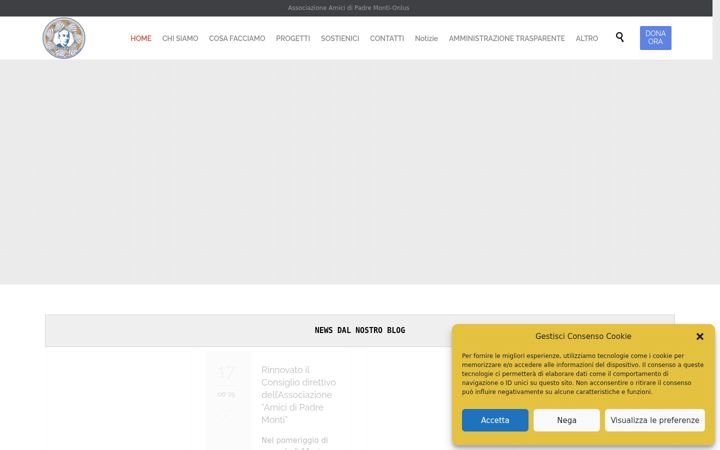Click the DONA ORA button
Viewport: 720px width, 450px height.
[655, 38]
